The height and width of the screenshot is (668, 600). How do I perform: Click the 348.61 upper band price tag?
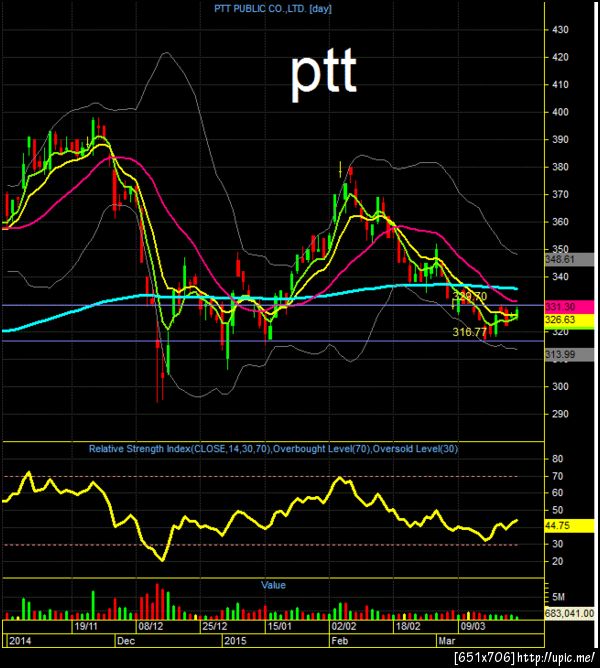click(x=569, y=259)
